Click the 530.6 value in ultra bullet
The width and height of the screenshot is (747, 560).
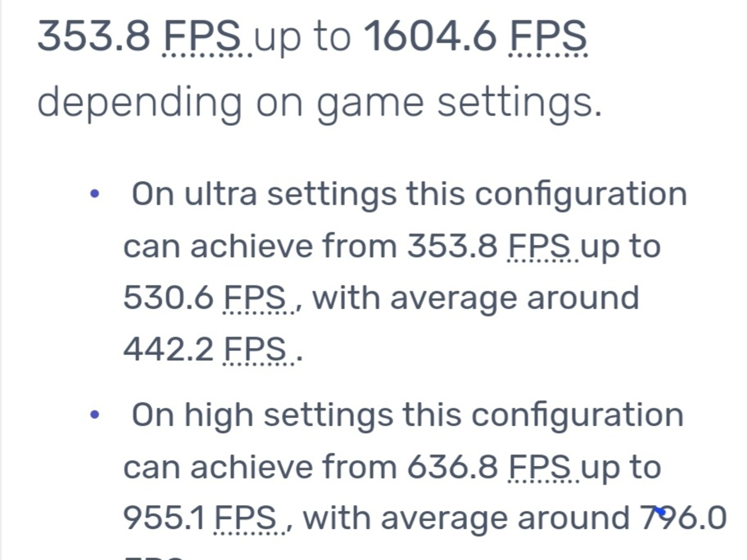(x=169, y=298)
